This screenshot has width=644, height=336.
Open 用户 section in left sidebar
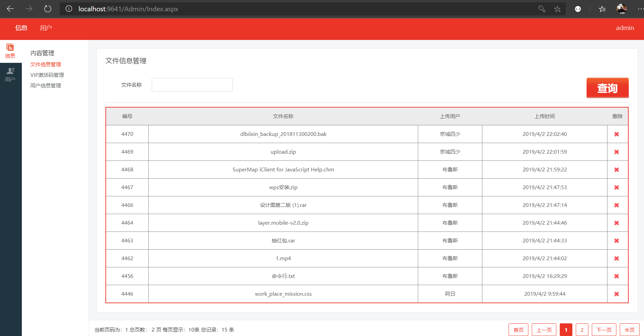click(x=10, y=74)
